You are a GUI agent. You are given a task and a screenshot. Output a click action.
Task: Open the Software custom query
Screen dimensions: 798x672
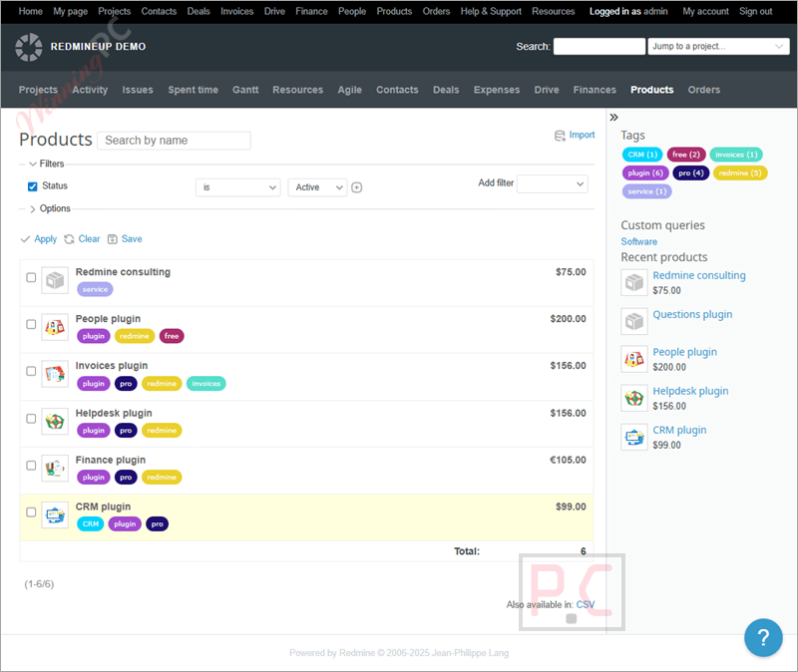(638, 241)
